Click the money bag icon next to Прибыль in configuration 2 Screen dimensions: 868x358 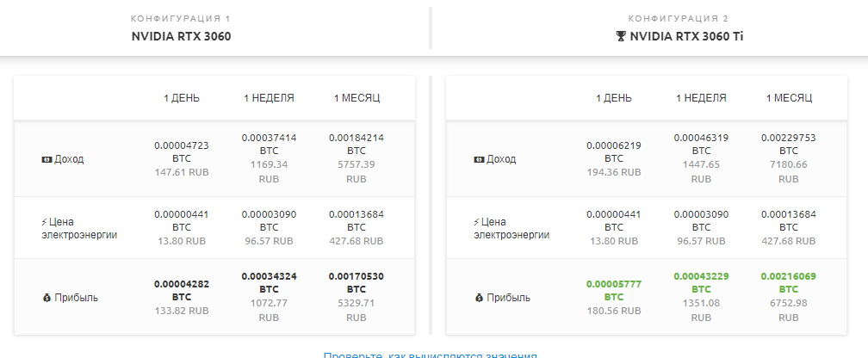[480, 298]
